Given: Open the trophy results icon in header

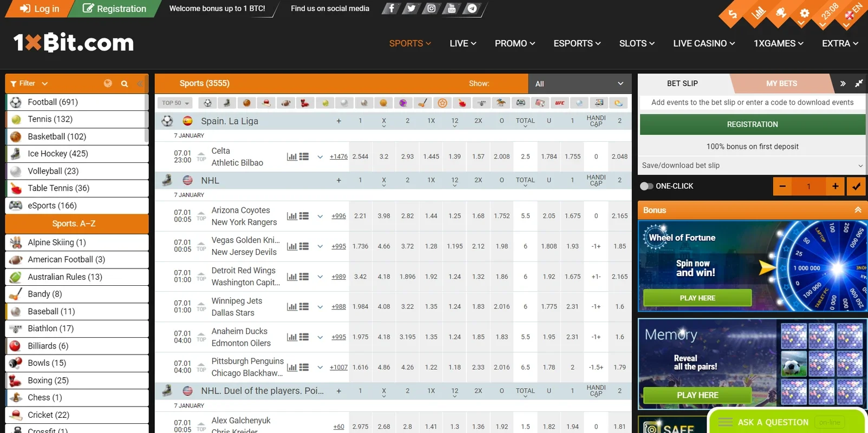Looking at the screenshot, I should pos(781,12).
